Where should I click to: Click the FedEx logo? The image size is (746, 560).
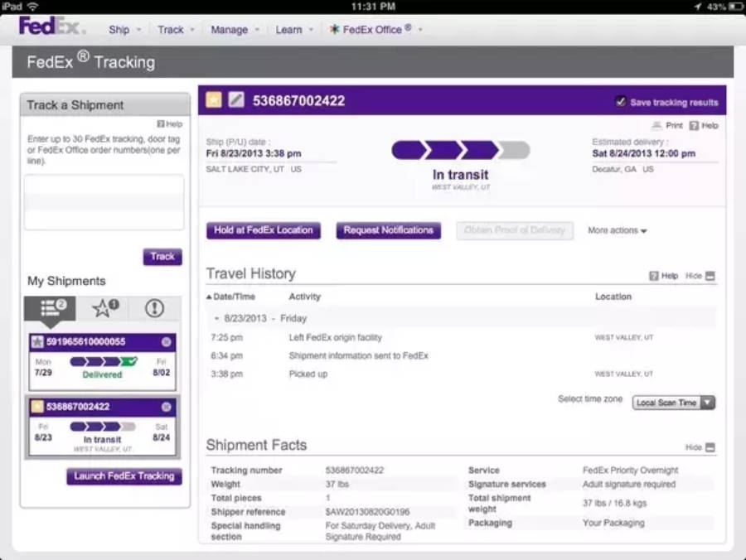point(51,27)
